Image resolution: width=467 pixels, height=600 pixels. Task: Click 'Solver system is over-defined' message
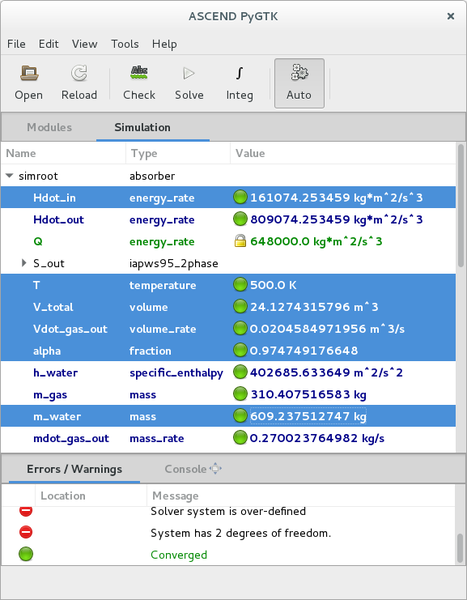(228, 511)
